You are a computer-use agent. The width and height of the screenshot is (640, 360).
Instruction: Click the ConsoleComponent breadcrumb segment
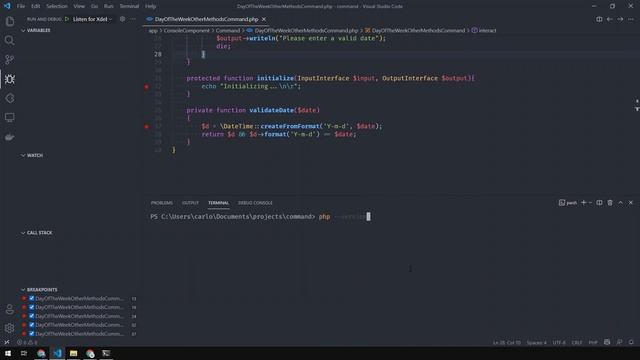[187, 31]
